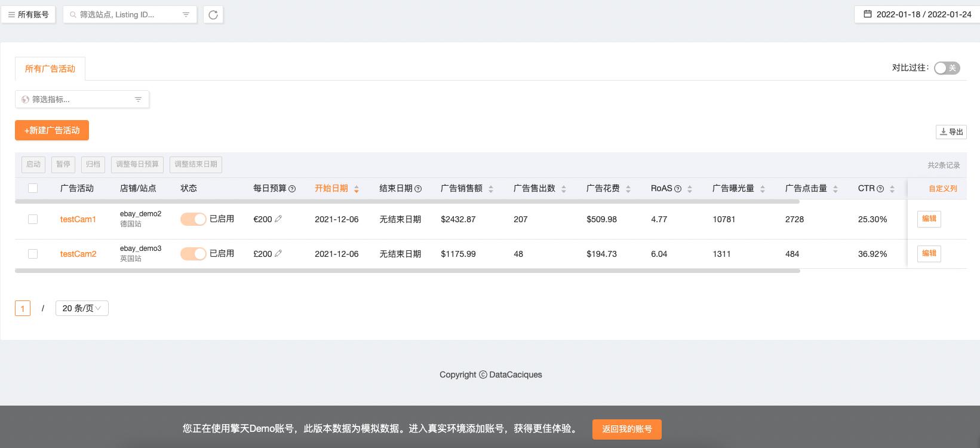Open the filter icon in site search box
The height and width of the screenshot is (448, 980).
coord(186,14)
